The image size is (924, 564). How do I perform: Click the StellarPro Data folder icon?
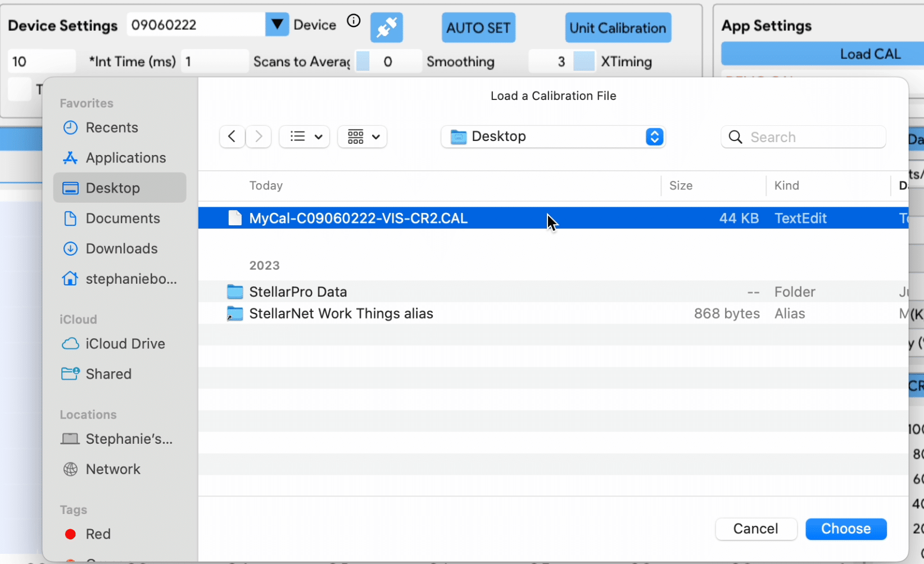click(x=235, y=292)
